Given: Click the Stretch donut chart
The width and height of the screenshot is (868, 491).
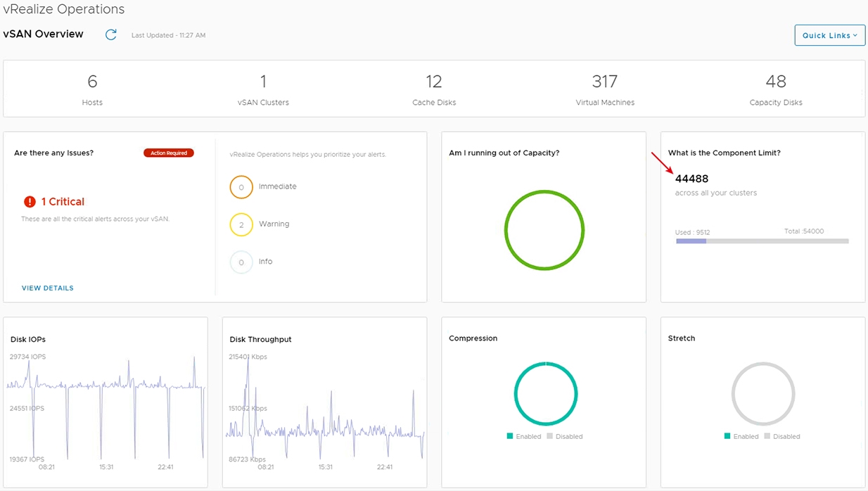Looking at the screenshot, I should pyautogui.click(x=763, y=394).
